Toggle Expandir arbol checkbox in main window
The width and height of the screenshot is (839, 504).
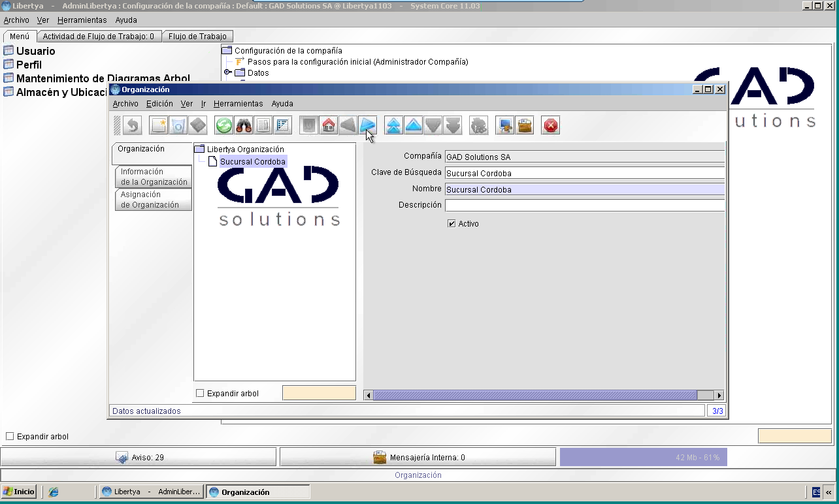tap(10, 437)
